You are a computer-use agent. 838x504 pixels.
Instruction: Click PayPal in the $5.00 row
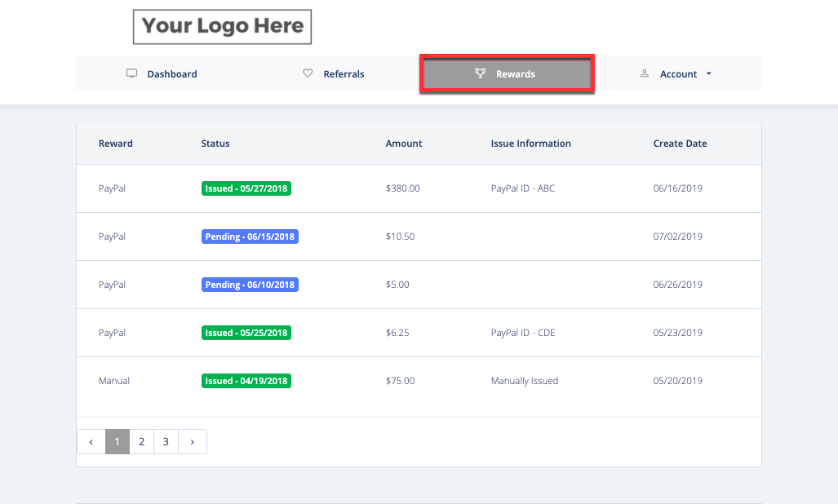click(x=113, y=285)
